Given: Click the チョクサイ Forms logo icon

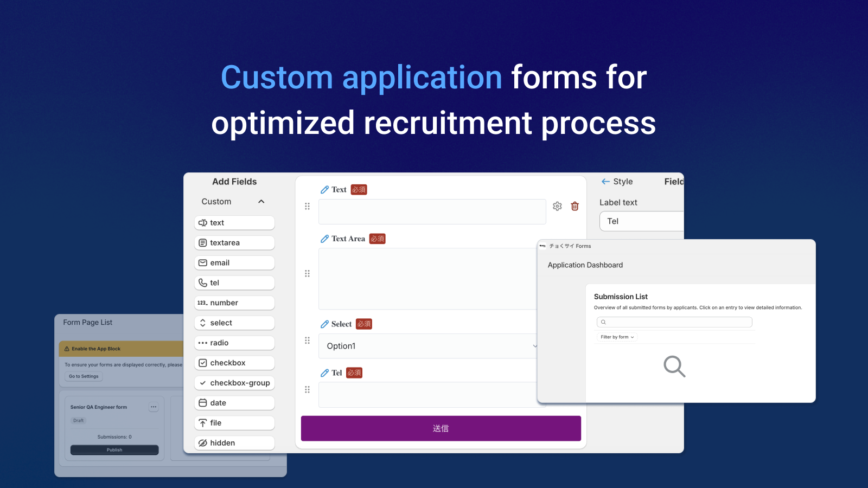Looking at the screenshot, I should click(x=543, y=246).
